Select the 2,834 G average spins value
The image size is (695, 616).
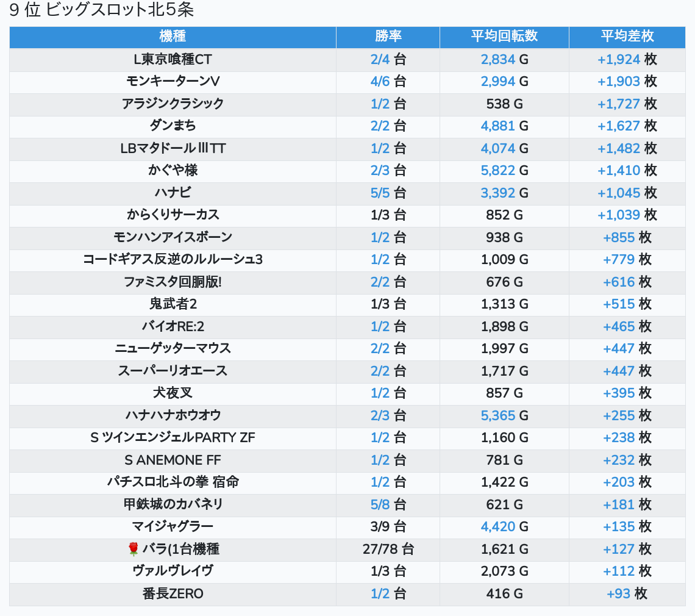click(x=504, y=59)
